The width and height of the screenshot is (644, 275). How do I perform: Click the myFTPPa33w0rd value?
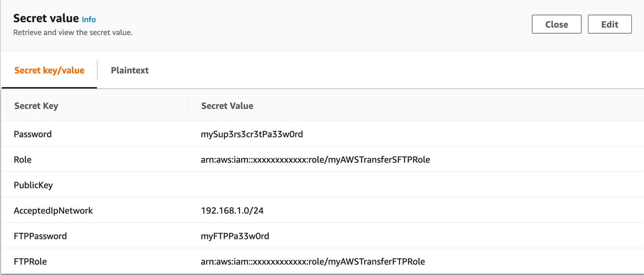234,236
